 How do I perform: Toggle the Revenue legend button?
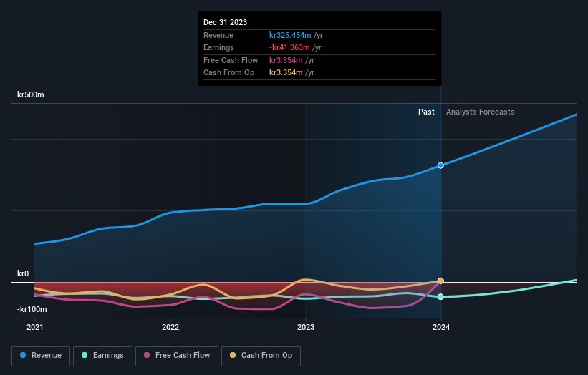(x=41, y=356)
